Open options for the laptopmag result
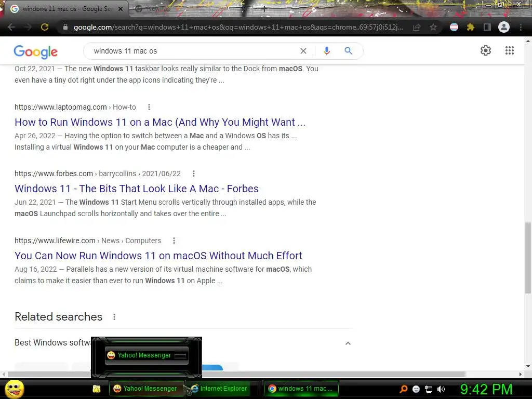532x399 pixels. (x=149, y=107)
